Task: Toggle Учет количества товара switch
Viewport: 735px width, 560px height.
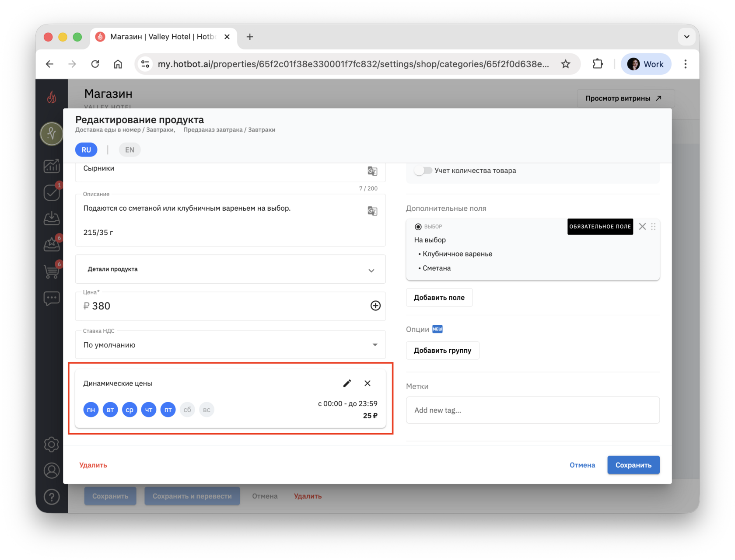Action: [x=423, y=170]
